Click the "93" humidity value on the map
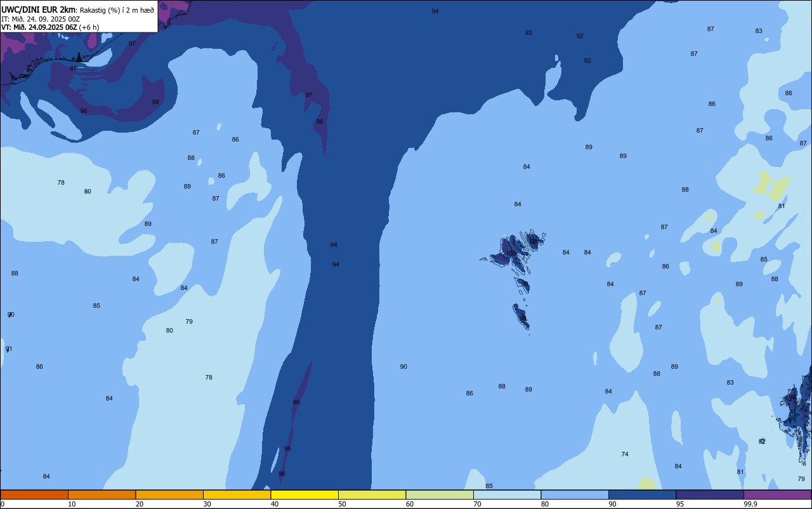 tap(528, 33)
